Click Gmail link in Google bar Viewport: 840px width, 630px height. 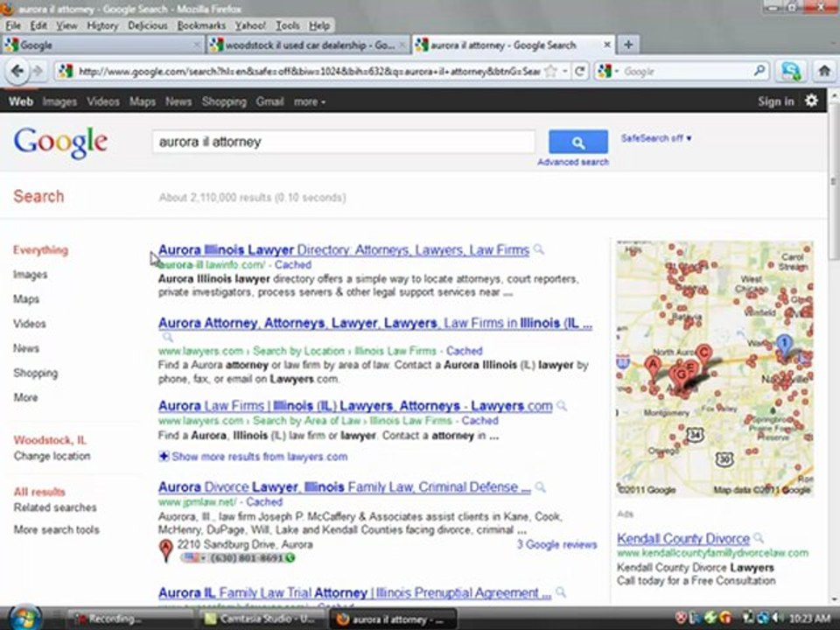(269, 101)
